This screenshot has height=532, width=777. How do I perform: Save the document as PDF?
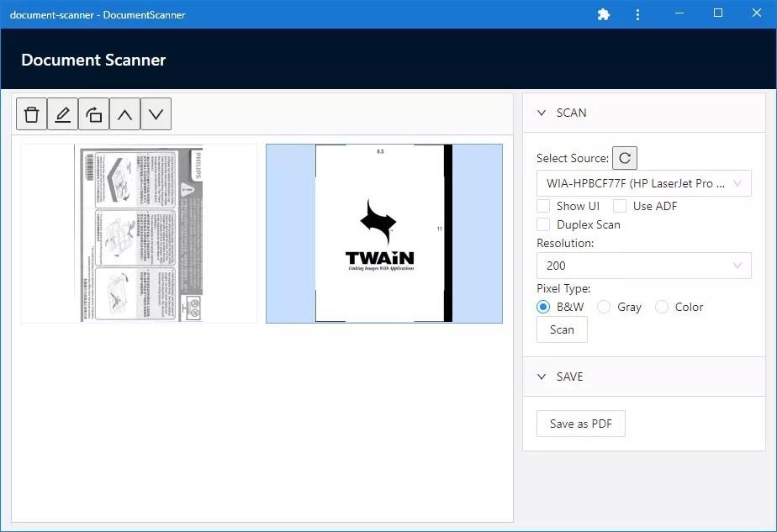(x=580, y=424)
